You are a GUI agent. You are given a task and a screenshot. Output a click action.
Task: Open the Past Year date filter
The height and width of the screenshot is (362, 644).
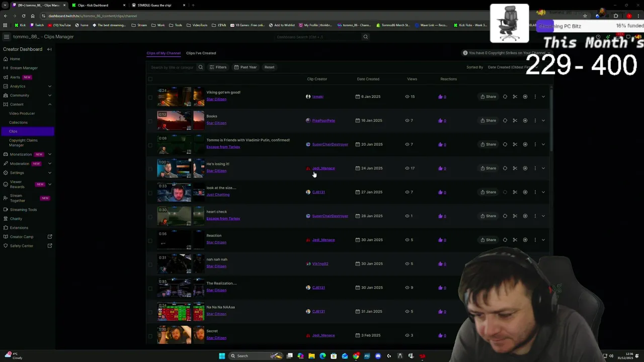coord(245,67)
